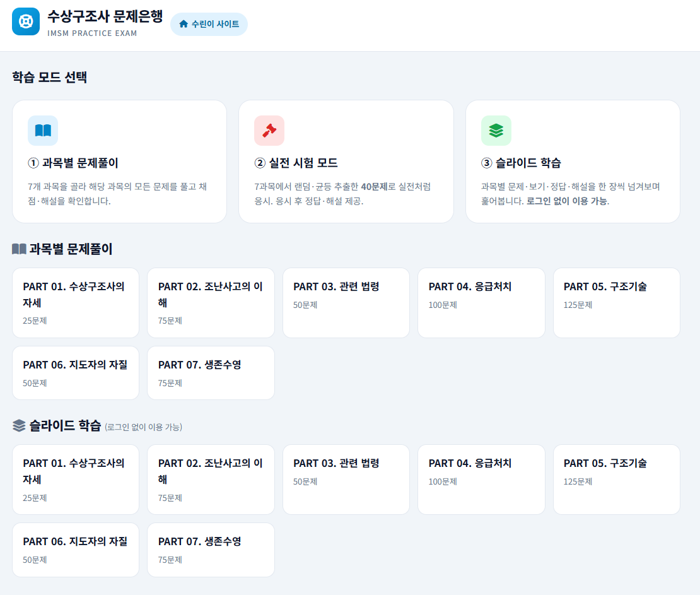Start the ② 실전 시험 모드 card
700x595 pixels.
[x=346, y=162]
